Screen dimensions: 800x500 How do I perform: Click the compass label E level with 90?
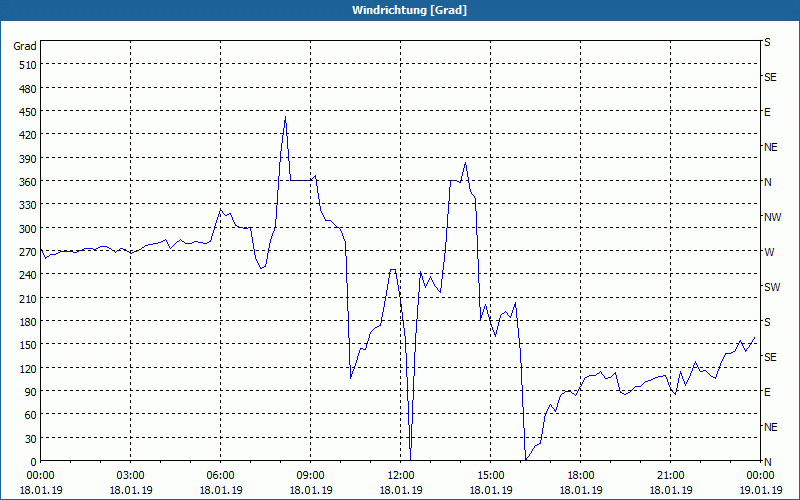[x=767, y=392]
